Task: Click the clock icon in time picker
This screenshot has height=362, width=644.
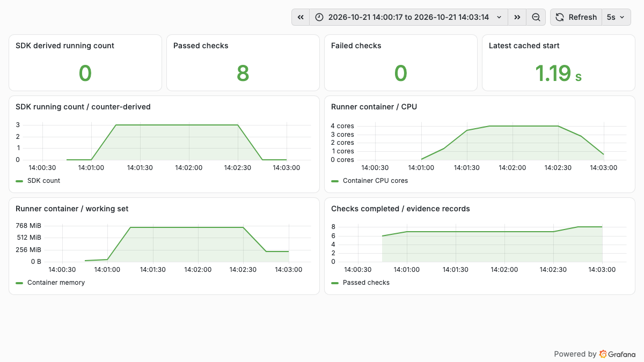Action: [319, 17]
